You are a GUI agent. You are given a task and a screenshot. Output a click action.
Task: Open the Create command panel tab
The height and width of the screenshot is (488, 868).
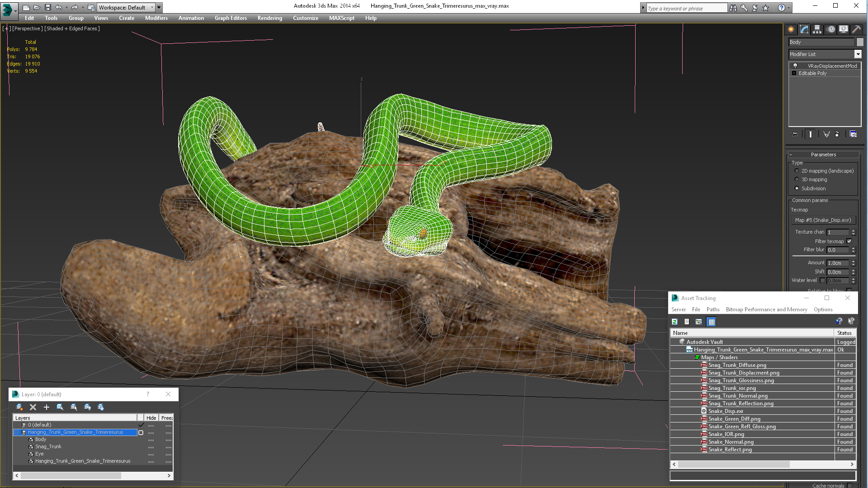791,29
